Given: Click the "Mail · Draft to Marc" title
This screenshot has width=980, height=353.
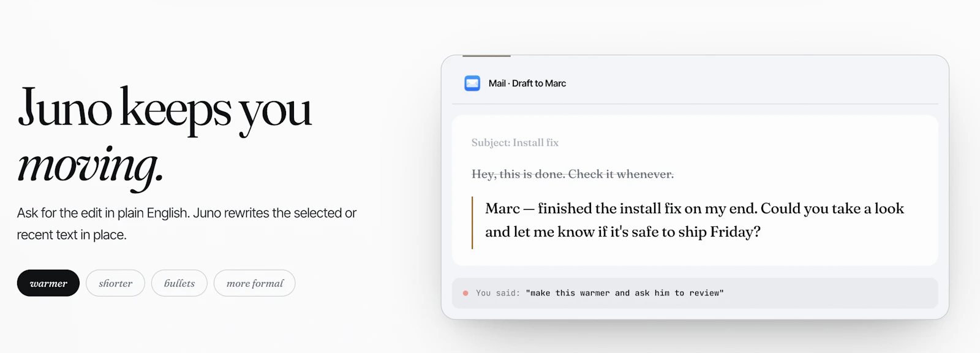Looking at the screenshot, I should tap(527, 83).
